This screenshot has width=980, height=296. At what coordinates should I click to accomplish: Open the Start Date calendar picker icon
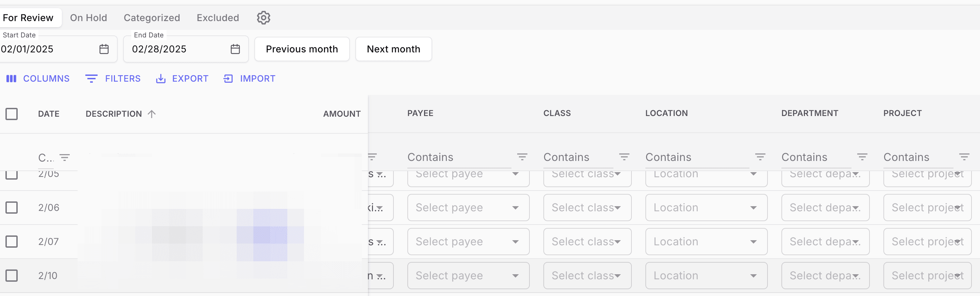pyautogui.click(x=104, y=49)
